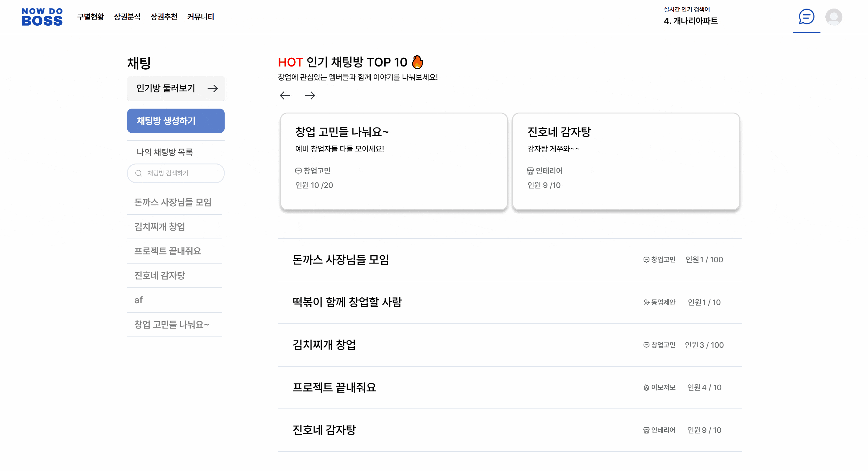Select 김치찌개 창업 in my chat list

click(160, 227)
